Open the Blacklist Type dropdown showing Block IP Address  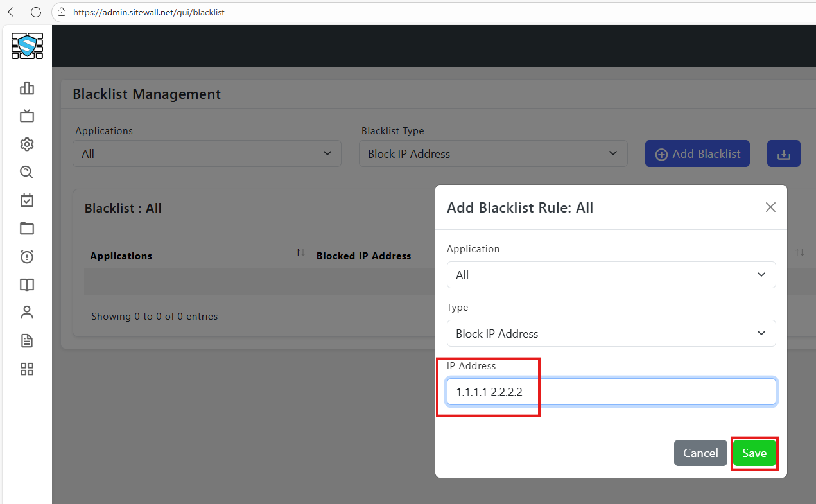492,153
